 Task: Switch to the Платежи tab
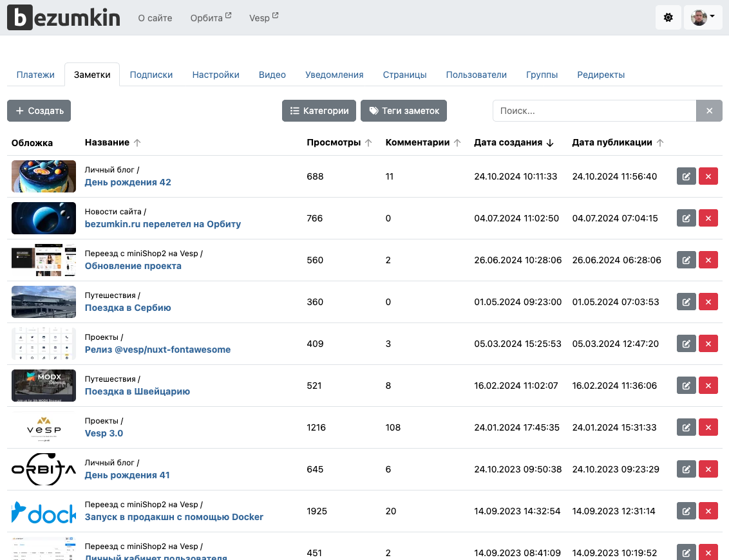tap(35, 75)
